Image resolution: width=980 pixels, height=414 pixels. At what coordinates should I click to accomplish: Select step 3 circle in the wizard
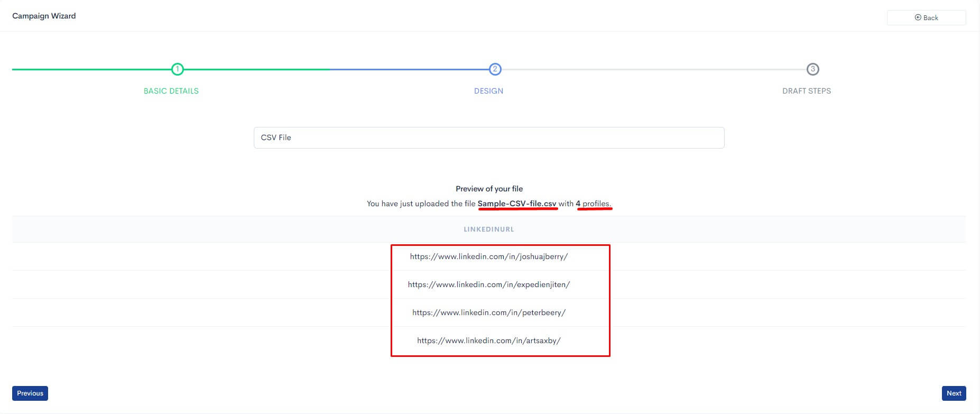[x=812, y=69]
